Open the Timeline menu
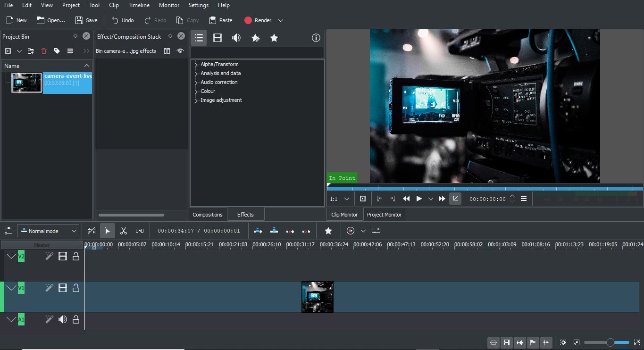This screenshot has height=350, width=644. 139,5
